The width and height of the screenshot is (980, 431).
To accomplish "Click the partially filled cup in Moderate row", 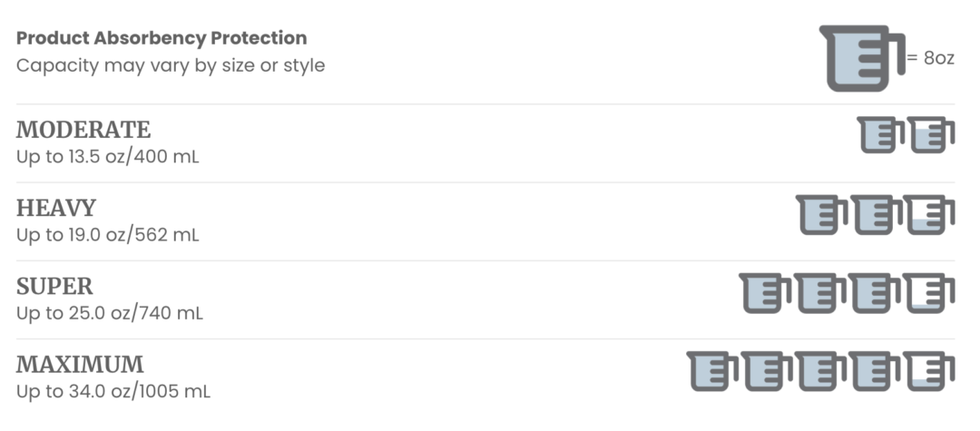I will pyautogui.click(x=931, y=135).
